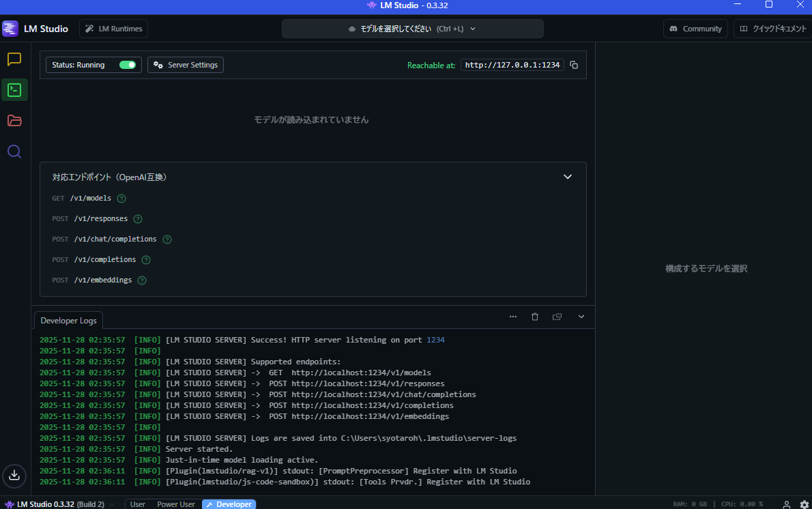Expand the LM Studio version menu chevron
Screen dimensions: 812x509
click(112, 504)
